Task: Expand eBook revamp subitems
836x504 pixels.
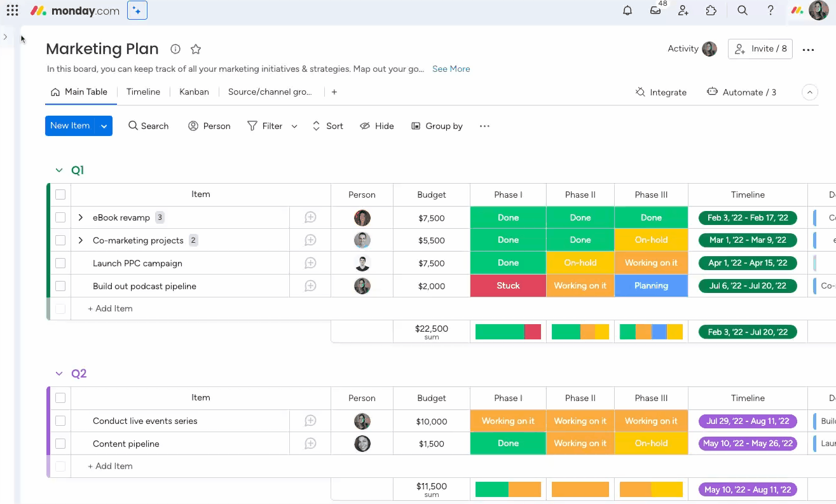Action: point(81,218)
